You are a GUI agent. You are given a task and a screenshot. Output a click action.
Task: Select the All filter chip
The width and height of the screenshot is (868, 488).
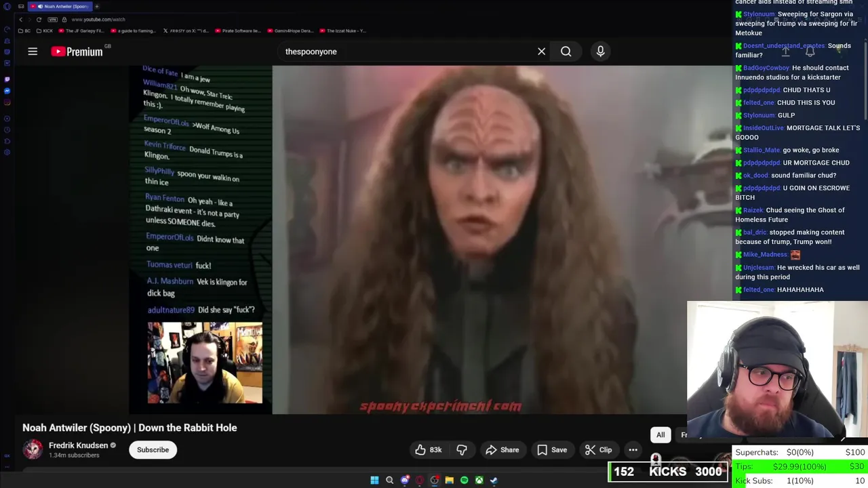pyautogui.click(x=660, y=435)
